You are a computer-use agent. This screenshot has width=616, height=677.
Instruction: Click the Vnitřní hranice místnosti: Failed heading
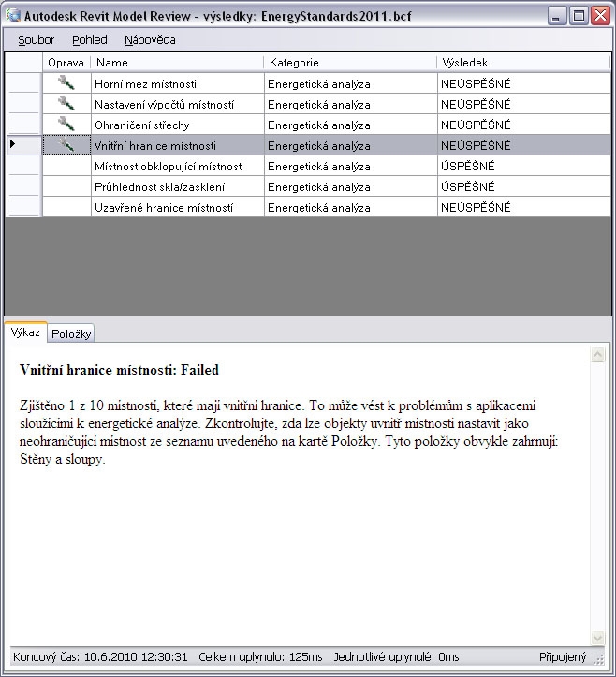(x=119, y=370)
